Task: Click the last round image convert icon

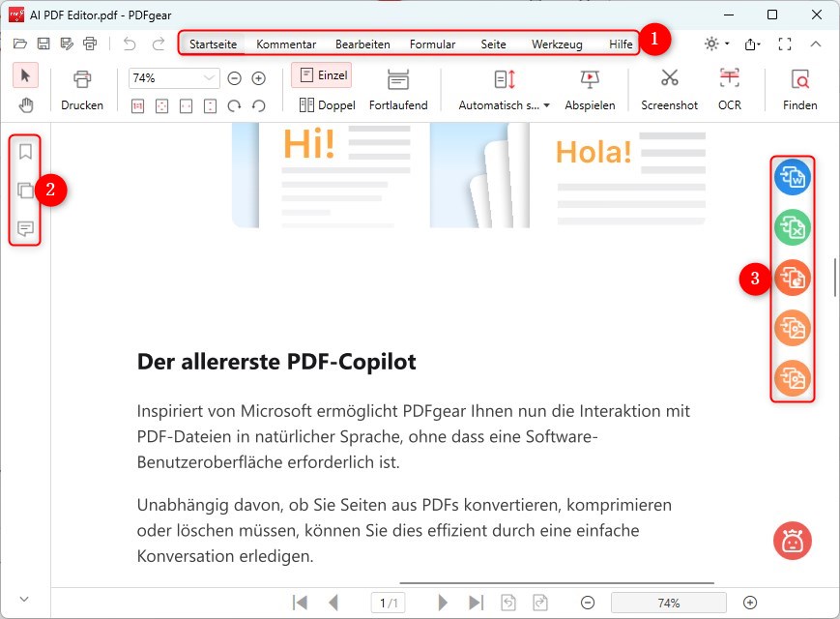Action: click(793, 378)
